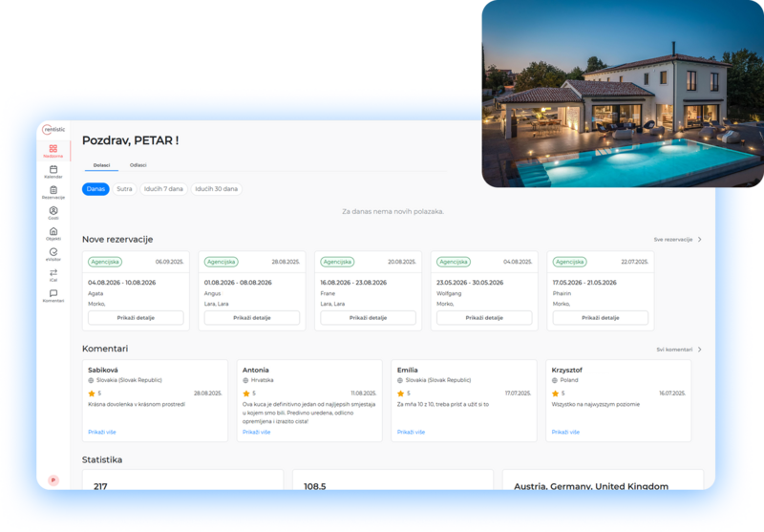Click Prikaži više on Antonia's comment

click(x=256, y=432)
